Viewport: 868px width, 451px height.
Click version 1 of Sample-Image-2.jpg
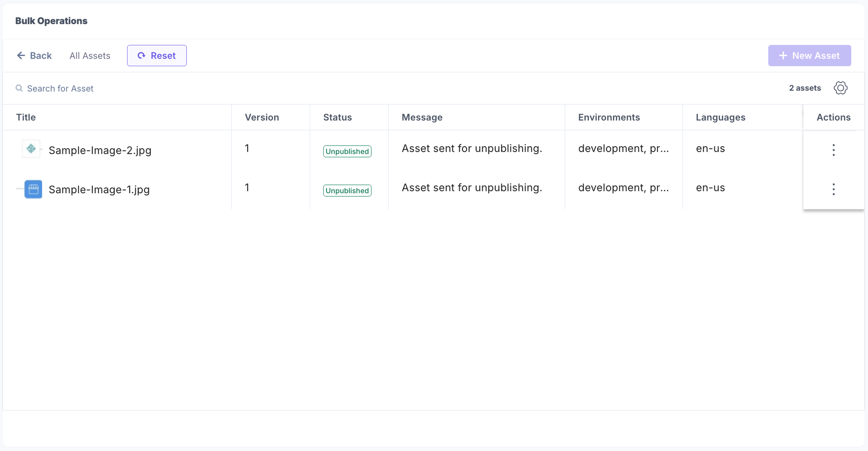click(247, 148)
